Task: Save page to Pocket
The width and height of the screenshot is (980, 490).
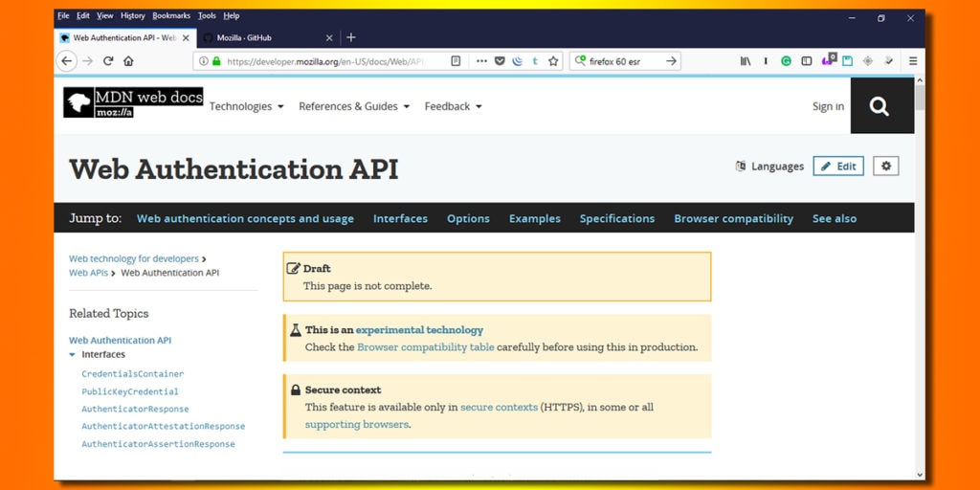Action: click(x=500, y=61)
